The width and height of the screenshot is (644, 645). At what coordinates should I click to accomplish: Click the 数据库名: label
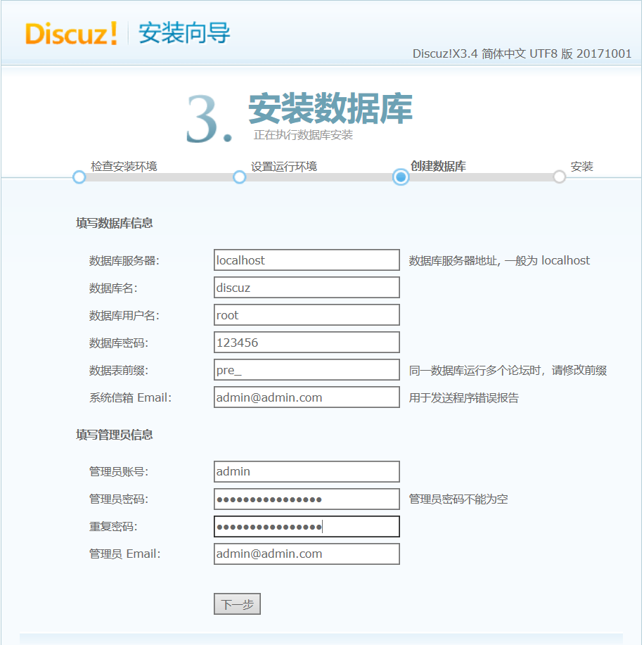pos(113,288)
